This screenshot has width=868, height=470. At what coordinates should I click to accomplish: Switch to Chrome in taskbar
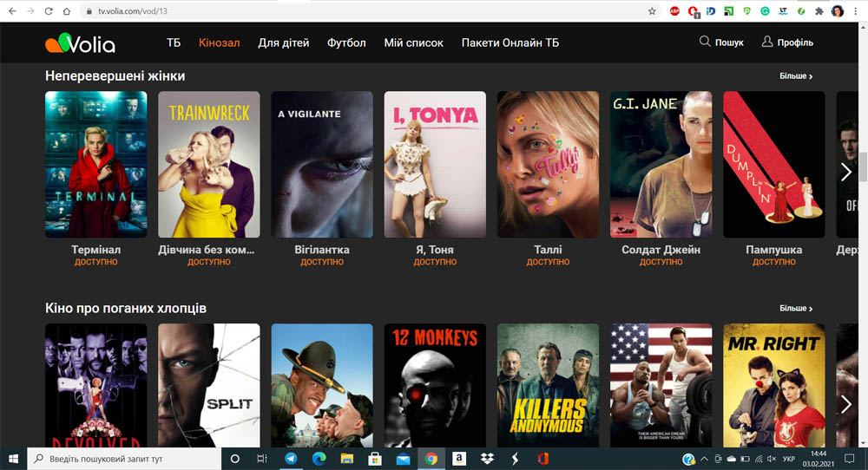(x=431, y=459)
